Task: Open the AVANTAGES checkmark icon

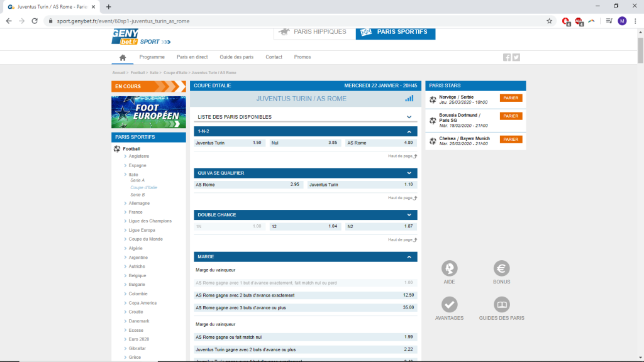Action: (x=449, y=305)
